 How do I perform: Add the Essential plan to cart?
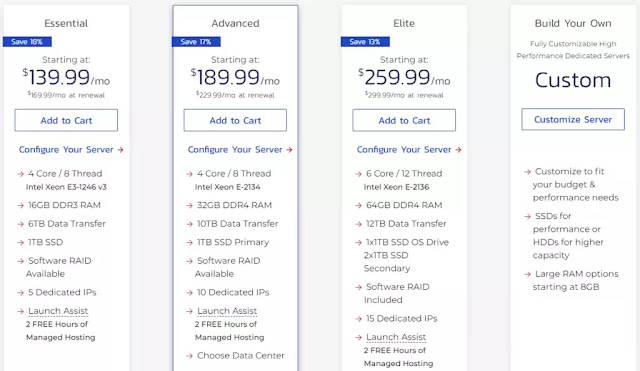(66, 120)
